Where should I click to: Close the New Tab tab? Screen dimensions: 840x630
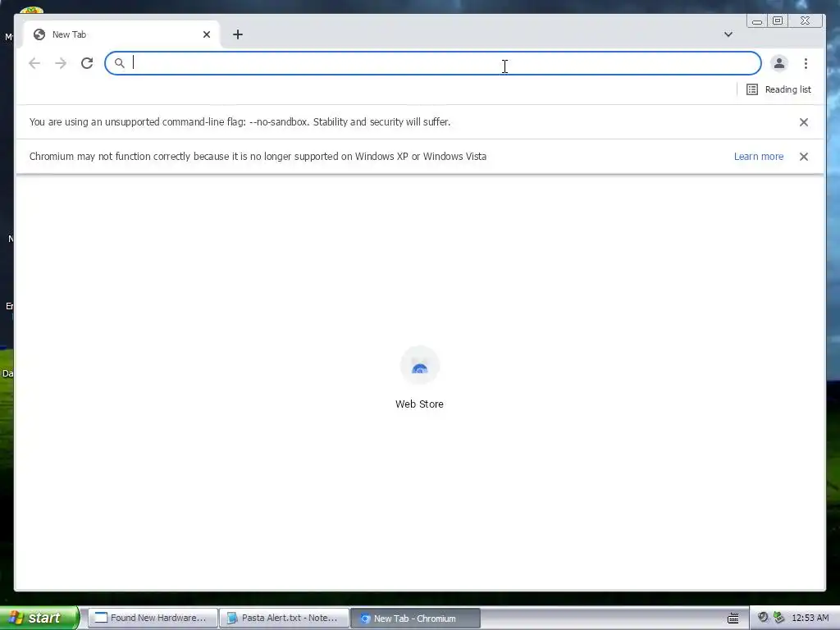207,34
